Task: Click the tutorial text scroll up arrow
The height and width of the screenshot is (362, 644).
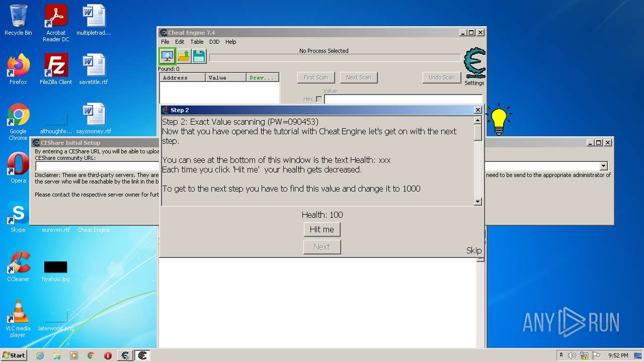Action: (478, 120)
